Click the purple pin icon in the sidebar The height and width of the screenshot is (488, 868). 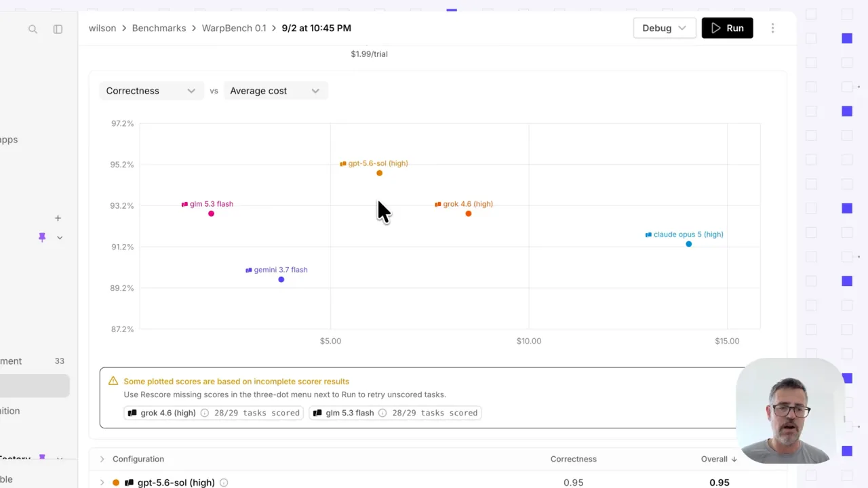click(x=42, y=237)
